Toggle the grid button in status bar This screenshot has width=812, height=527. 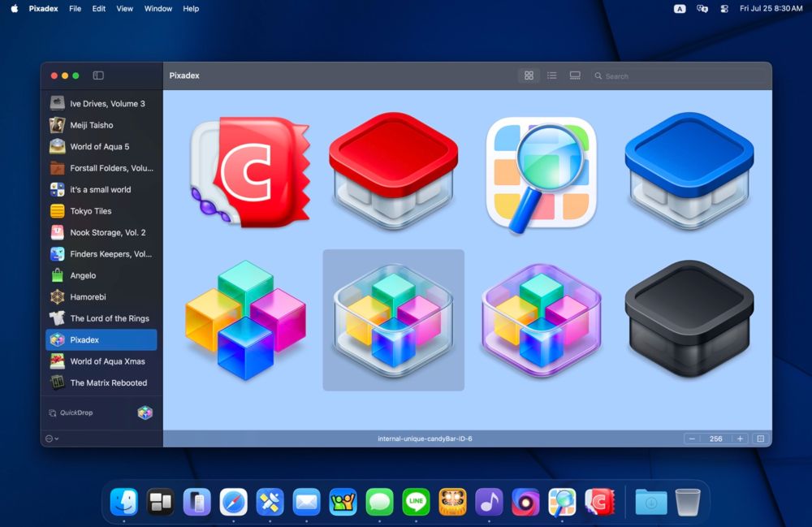(x=760, y=438)
